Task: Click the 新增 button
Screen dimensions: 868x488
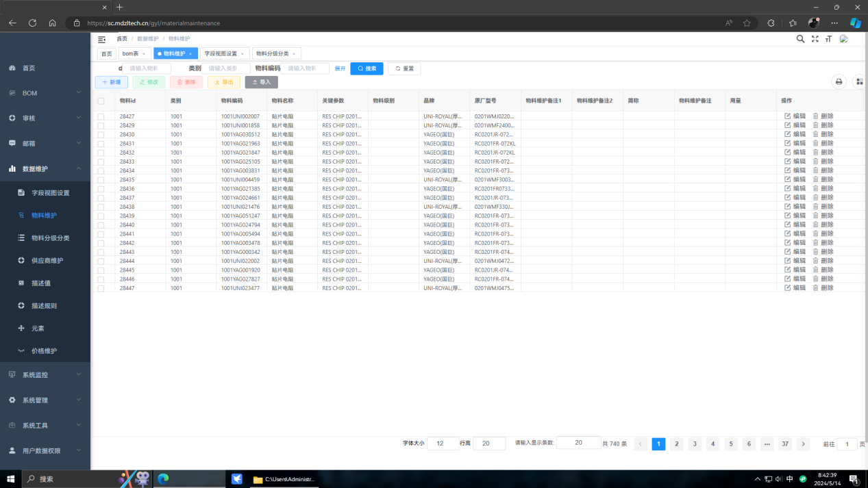Action: pyautogui.click(x=111, y=82)
